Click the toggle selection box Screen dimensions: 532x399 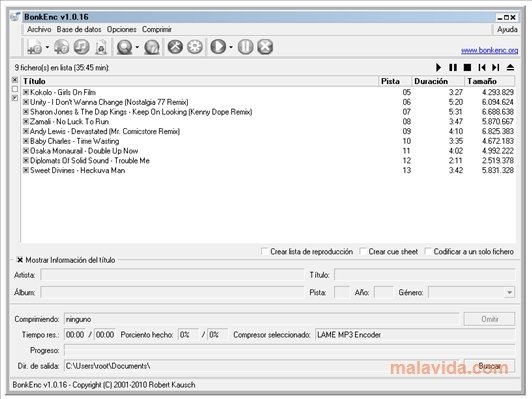click(15, 98)
